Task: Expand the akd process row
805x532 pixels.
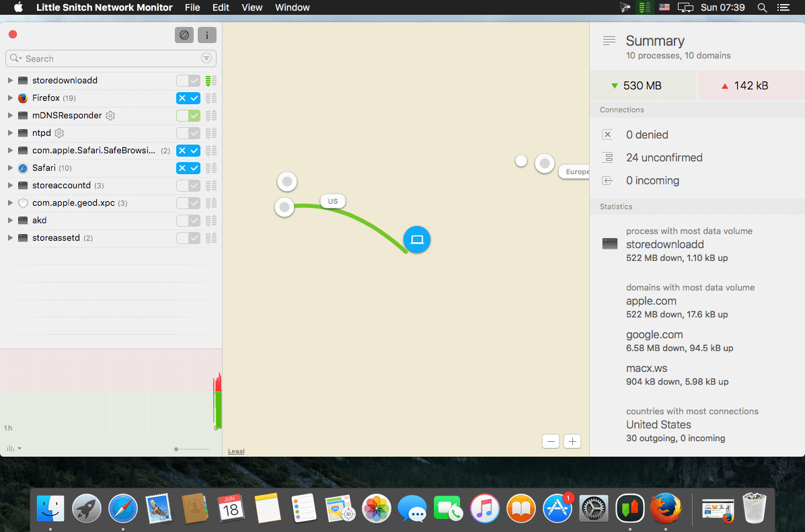Action: pyautogui.click(x=10, y=221)
